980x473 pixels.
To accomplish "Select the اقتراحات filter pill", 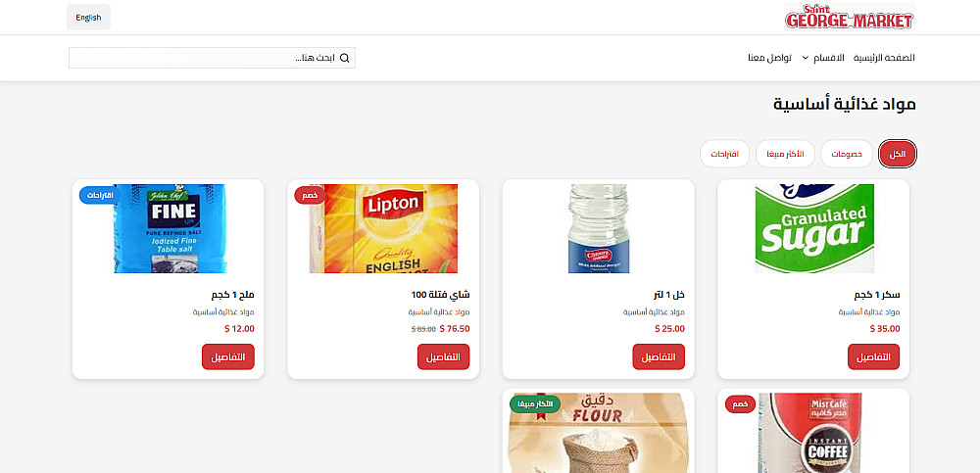I will point(724,154).
